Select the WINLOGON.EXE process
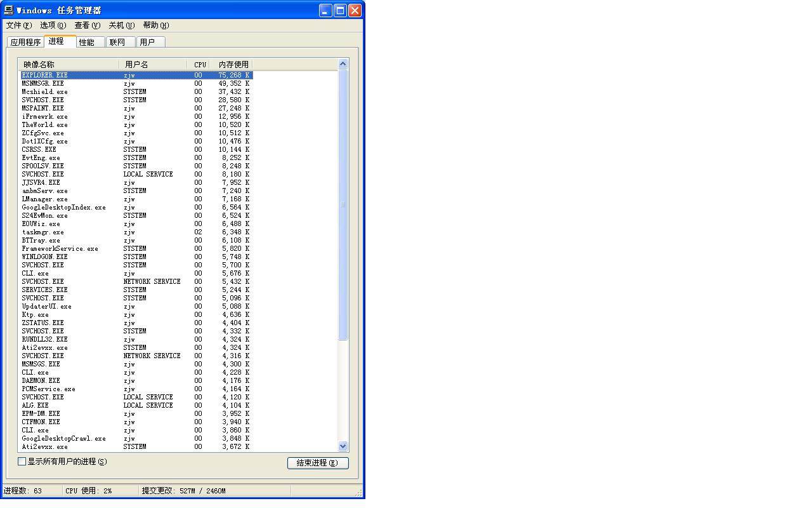The width and height of the screenshot is (812, 508). pyautogui.click(x=136, y=257)
